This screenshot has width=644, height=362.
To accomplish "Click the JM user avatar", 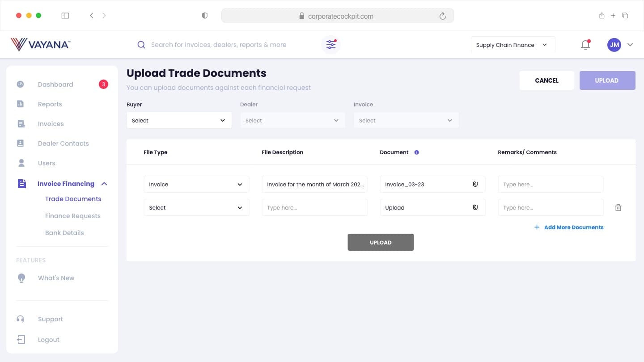I will (614, 45).
